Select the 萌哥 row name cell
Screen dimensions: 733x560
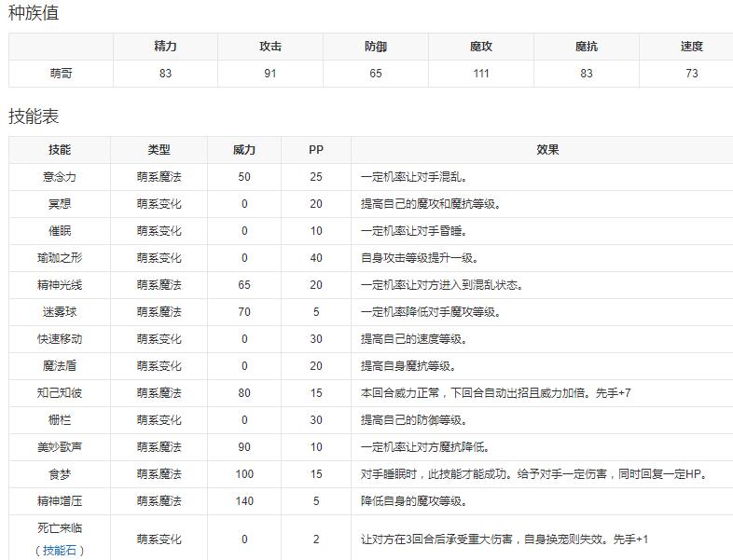[61, 73]
